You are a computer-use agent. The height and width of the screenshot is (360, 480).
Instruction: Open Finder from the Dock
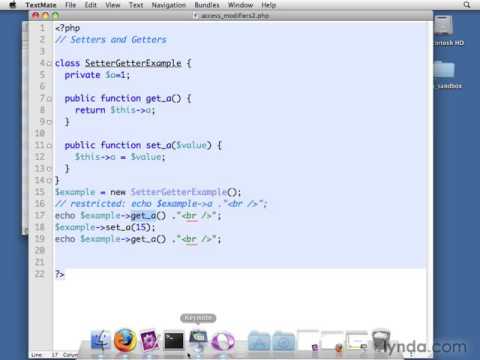(100, 341)
